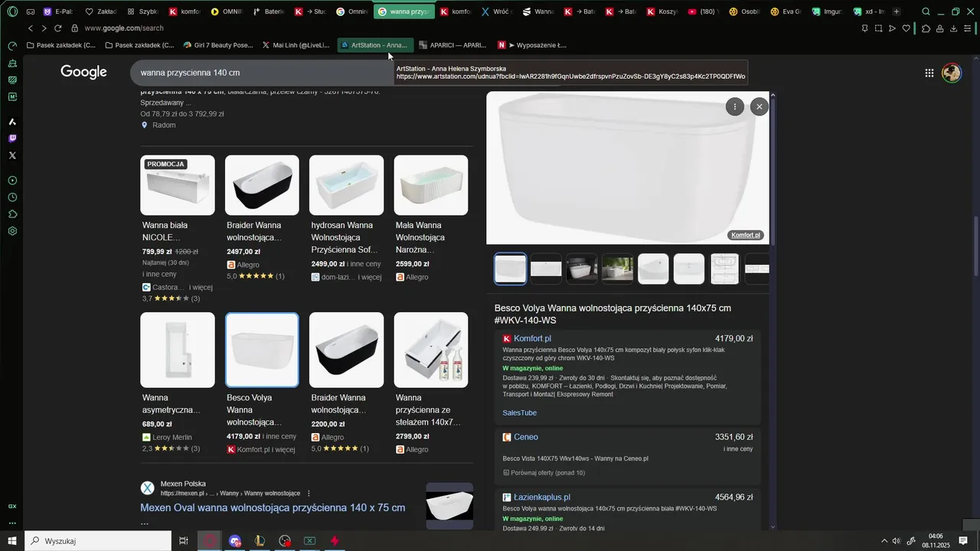Click the address bar URL
This screenshot has height=551, width=980.
point(124,28)
